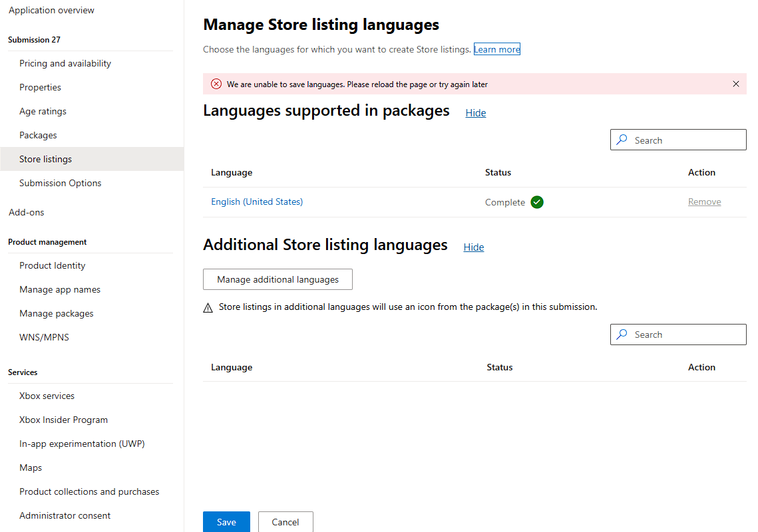Image resolution: width=758 pixels, height=532 pixels.
Task: Open Manage app names
Action: [60, 289]
